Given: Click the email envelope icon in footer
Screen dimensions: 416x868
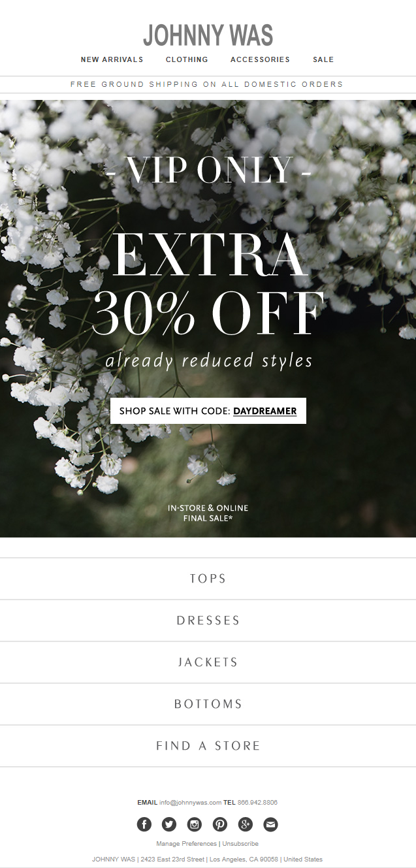Looking at the screenshot, I should [270, 824].
